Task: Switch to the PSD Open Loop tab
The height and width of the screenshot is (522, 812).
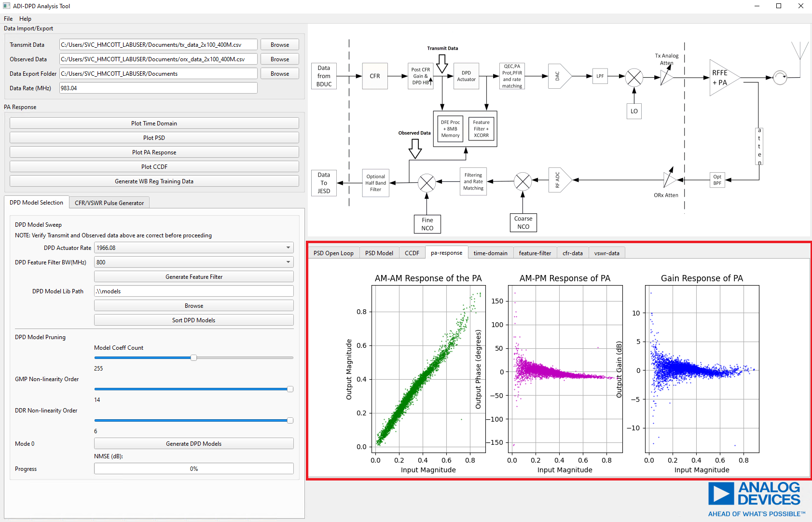Action: [333, 253]
